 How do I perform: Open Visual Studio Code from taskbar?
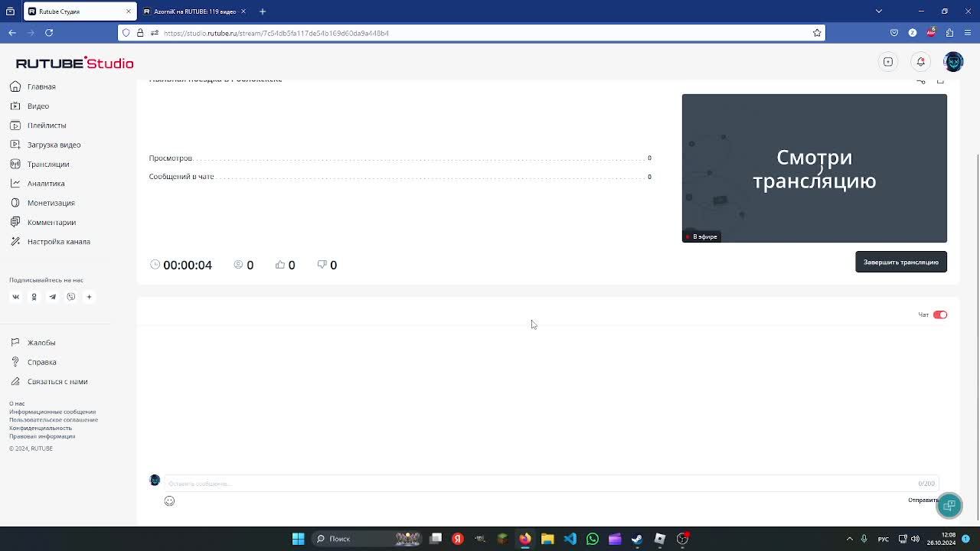pos(570,539)
